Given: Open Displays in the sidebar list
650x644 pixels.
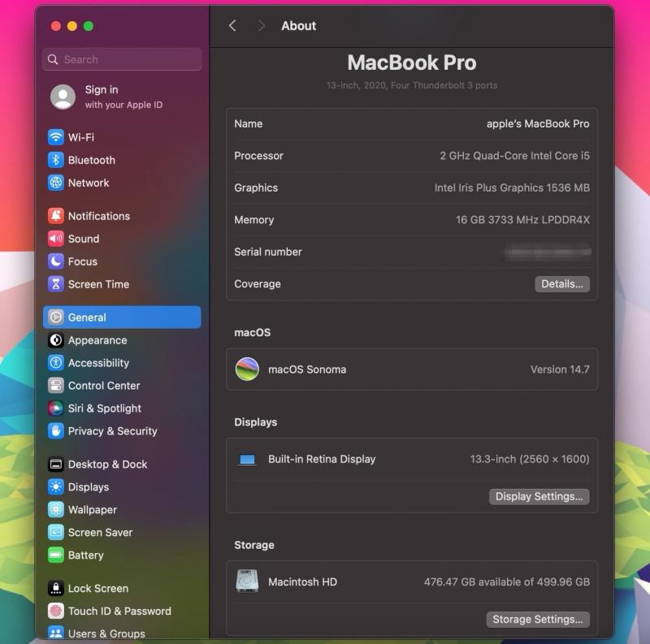Looking at the screenshot, I should pos(122,487).
